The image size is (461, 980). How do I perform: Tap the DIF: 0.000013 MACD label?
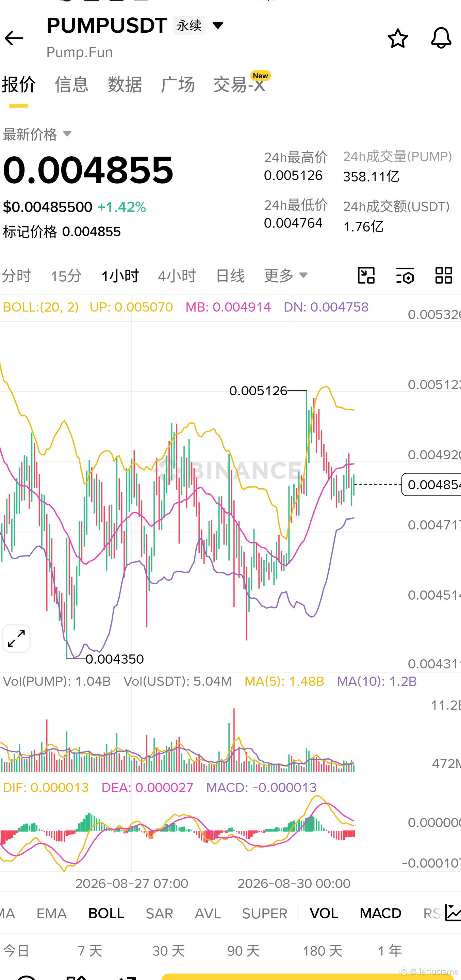click(x=46, y=788)
